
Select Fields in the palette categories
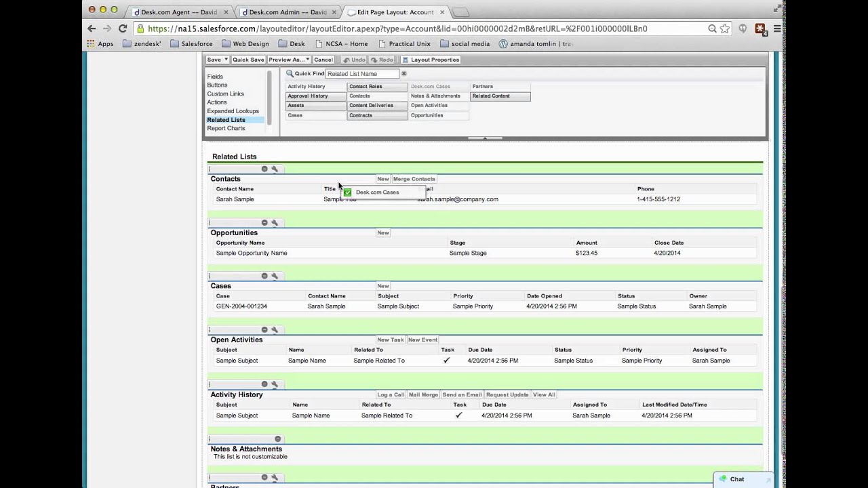(x=215, y=77)
